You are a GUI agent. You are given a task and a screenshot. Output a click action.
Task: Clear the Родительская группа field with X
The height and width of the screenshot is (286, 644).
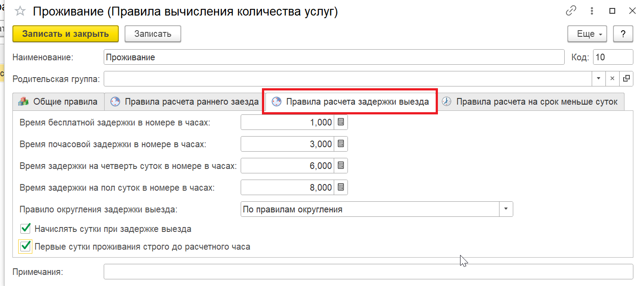tap(613, 78)
